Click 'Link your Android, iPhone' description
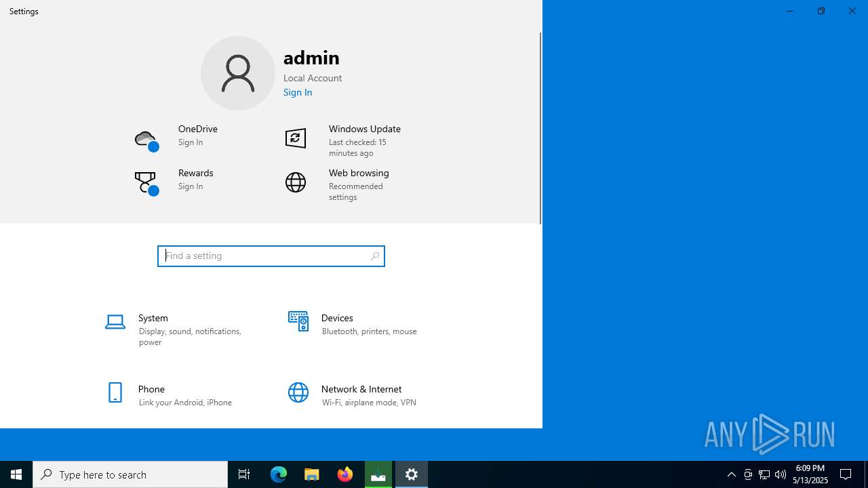 [x=185, y=403]
